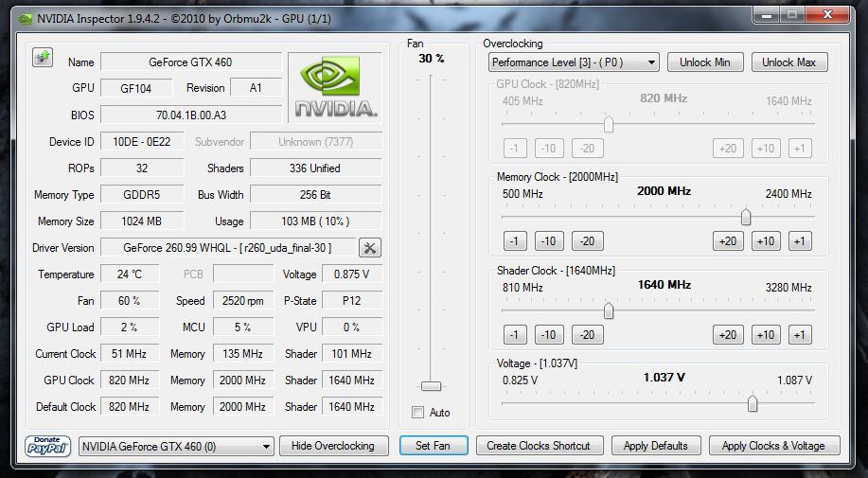Screen dimensions: 868x478
Task: Increase Shader Clock by 20
Action: coord(728,335)
